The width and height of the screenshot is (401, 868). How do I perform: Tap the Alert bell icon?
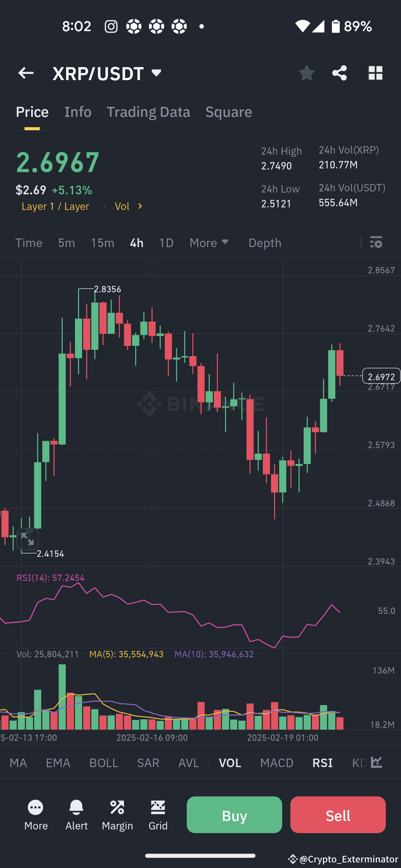76,815
